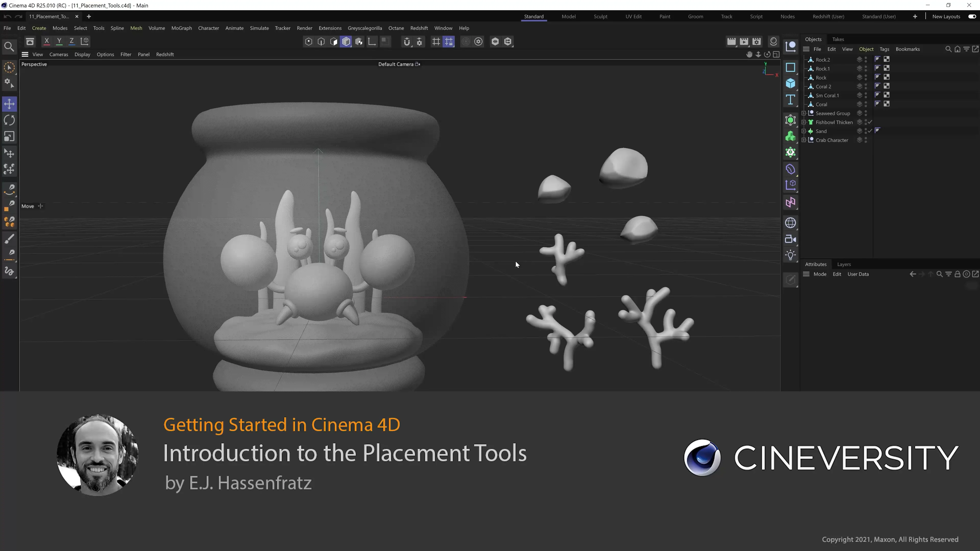Open Attributes Mode dropdown menu
The width and height of the screenshot is (980, 551).
click(820, 274)
